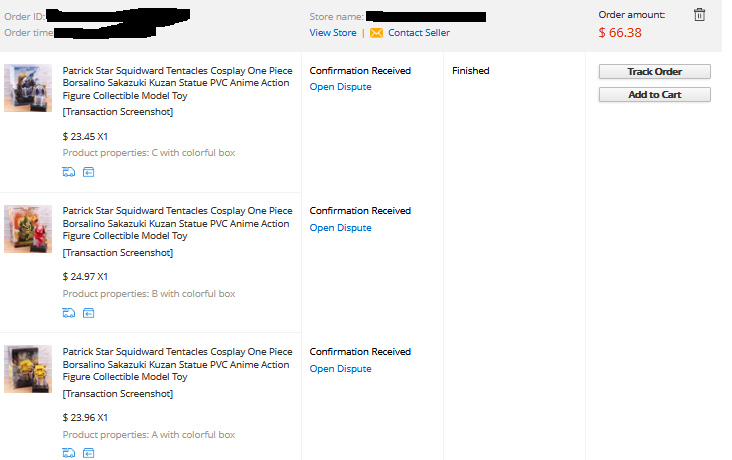Click the envelope icon beside Contact Seller
This screenshot has width=732, height=460.
[x=376, y=33]
